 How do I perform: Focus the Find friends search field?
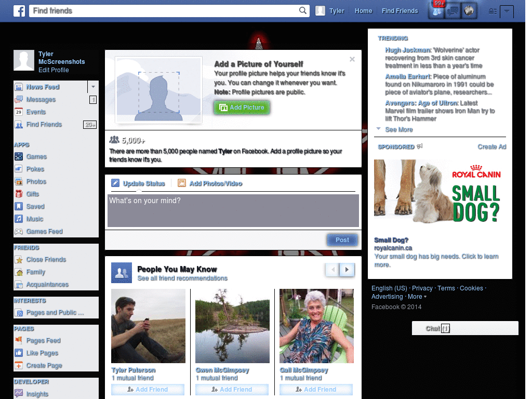[165, 11]
